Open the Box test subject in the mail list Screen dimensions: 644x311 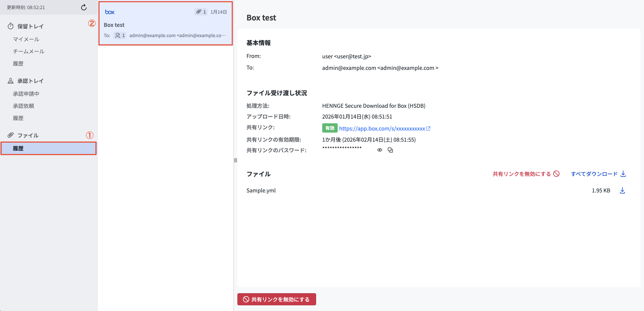pos(114,25)
